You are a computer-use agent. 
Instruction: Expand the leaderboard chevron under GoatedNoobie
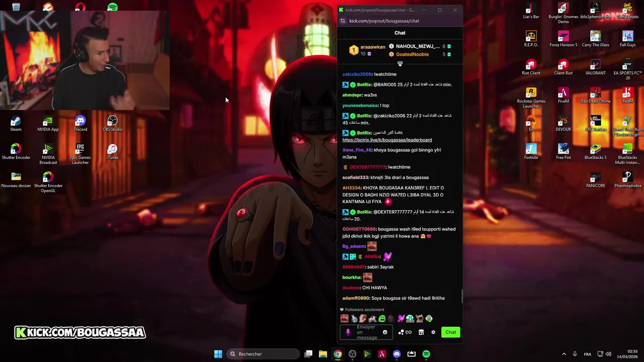coord(400,64)
